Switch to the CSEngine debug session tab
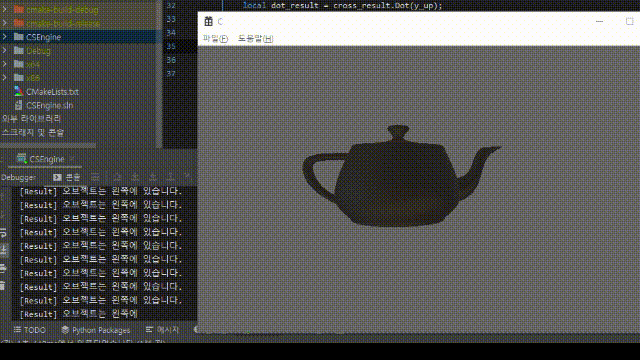The image size is (640, 360). tap(44, 159)
